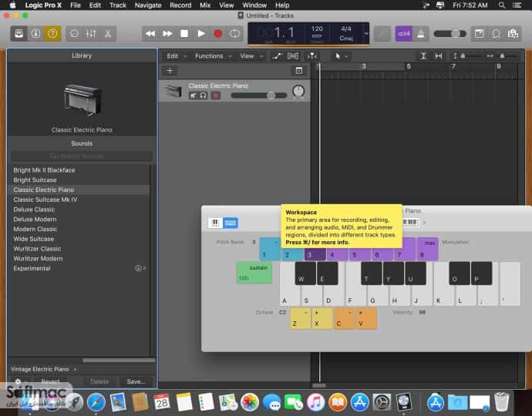Click the horizontal auto zoom button
Image resolution: width=532 pixels, height=416 pixels.
pos(439,56)
